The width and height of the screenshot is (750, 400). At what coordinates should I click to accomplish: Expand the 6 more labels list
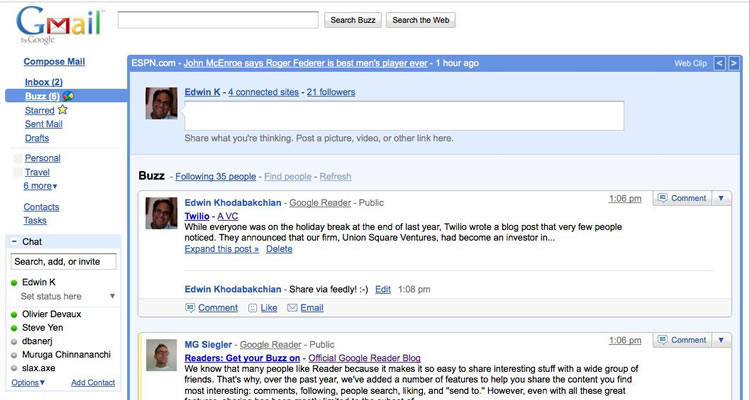40,186
